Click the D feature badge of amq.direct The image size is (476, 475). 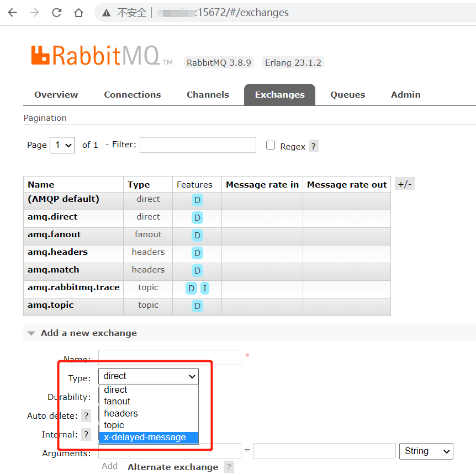point(197,217)
